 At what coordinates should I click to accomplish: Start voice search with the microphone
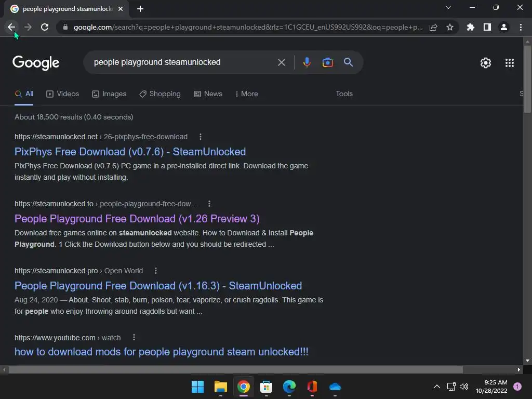coord(307,62)
